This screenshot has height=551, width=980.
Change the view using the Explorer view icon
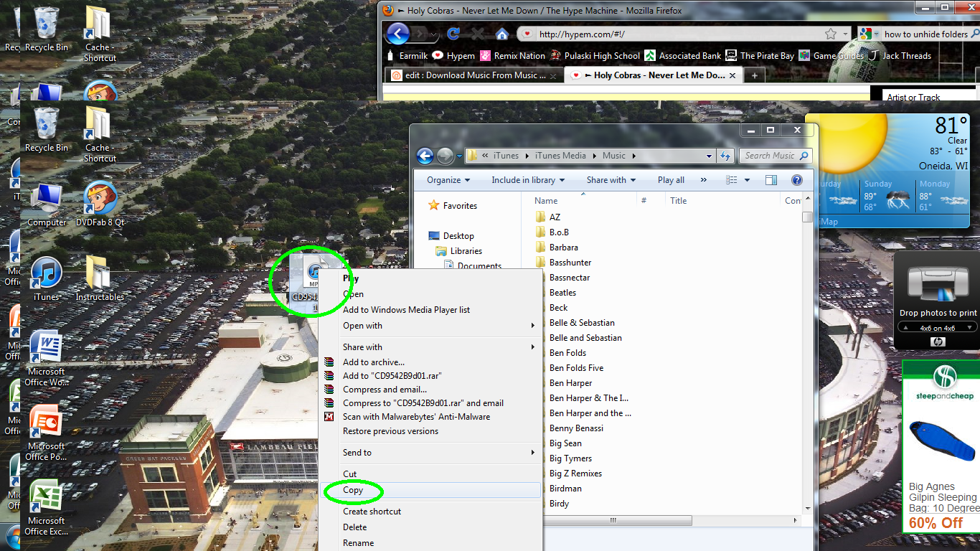tap(732, 180)
